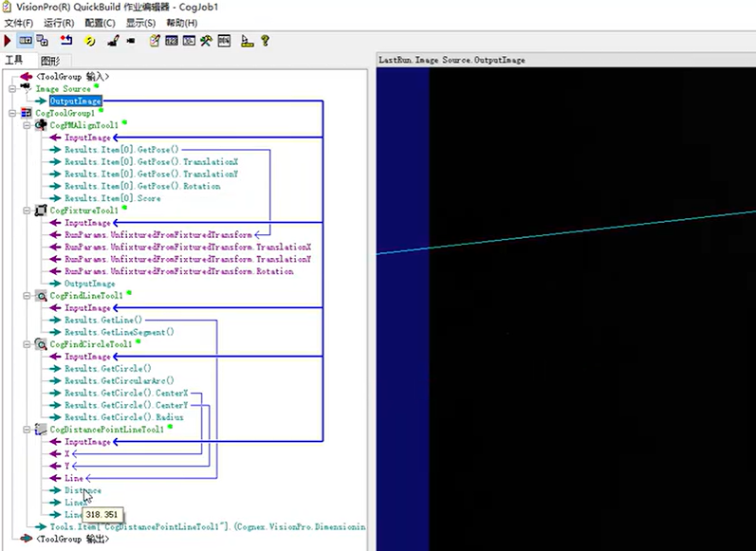Select Results.GetCircle().CenterX terminal
Screen dimensions: 756x551
[x=126, y=393]
